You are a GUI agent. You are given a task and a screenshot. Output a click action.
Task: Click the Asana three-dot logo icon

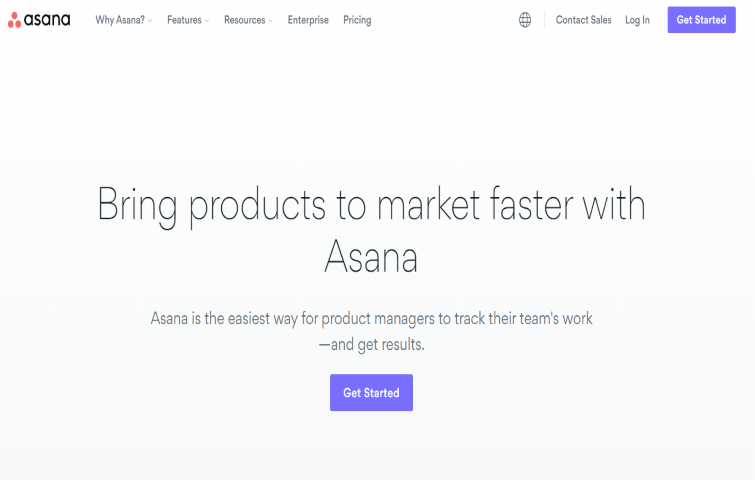(14, 20)
